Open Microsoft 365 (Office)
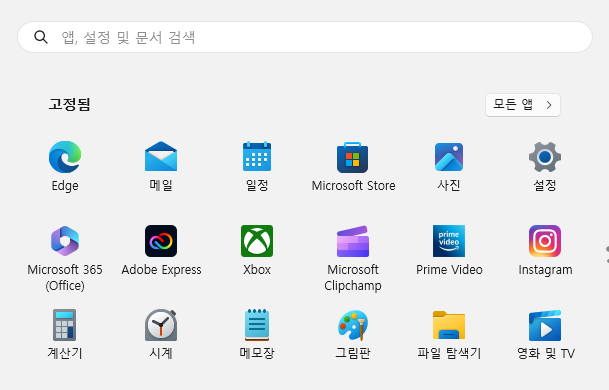 65,241
